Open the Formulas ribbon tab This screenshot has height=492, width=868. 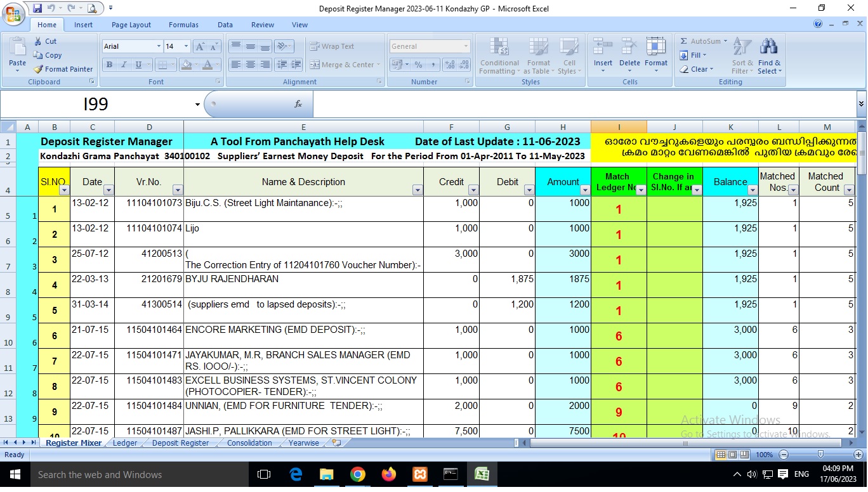pos(183,25)
